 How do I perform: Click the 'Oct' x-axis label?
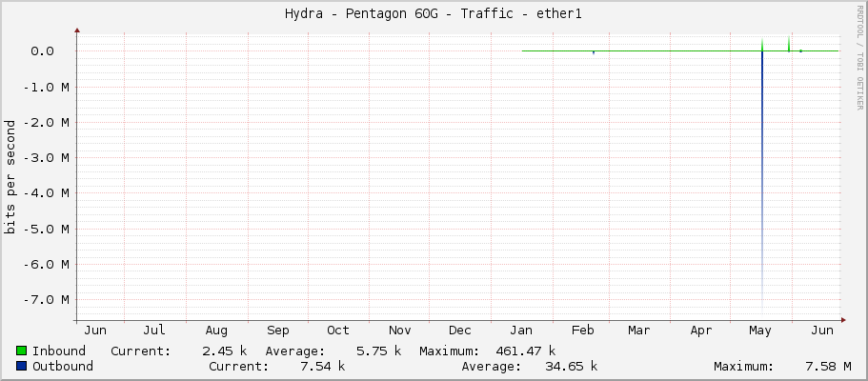click(x=338, y=331)
